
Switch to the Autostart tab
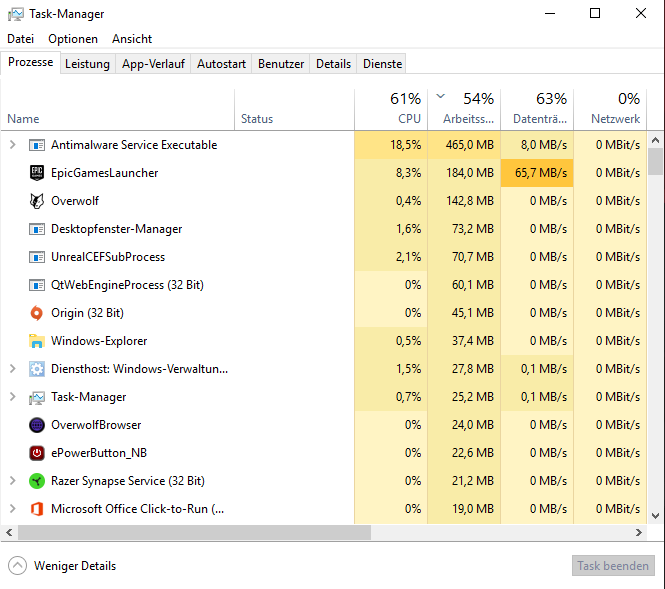click(x=221, y=64)
